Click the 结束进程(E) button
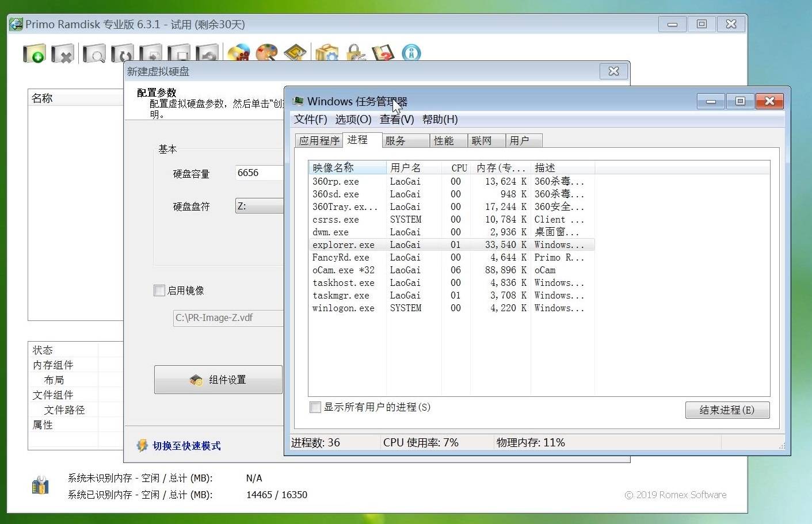The width and height of the screenshot is (812, 524). [x=727, y=410]
